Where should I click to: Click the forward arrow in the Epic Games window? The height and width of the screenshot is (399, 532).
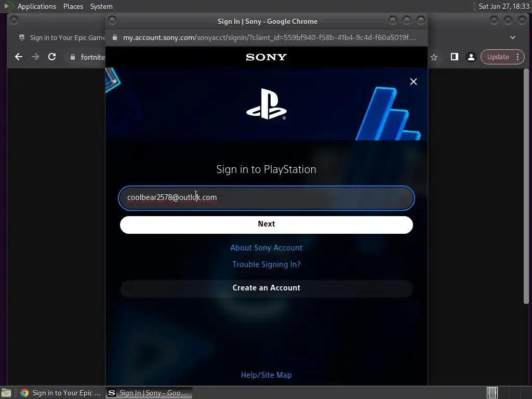pyautogui.click(x=35, y=57)
